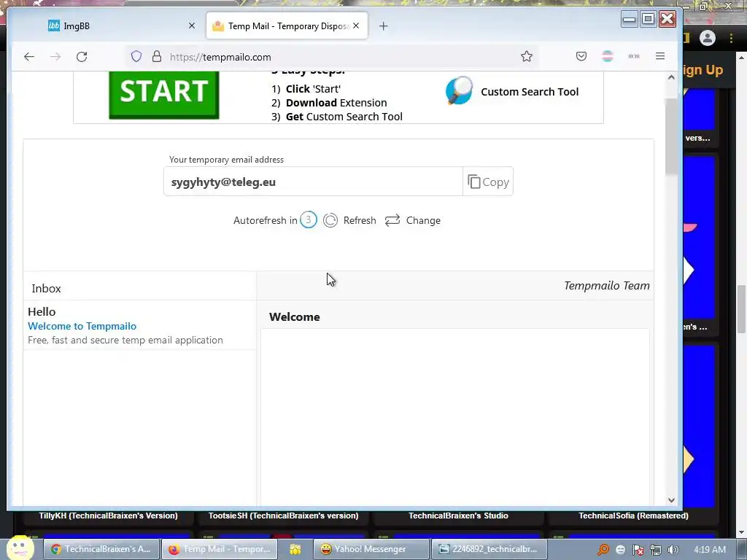Click the address bar URL tempmailo.com
The width and height of the screenshot is (747, 560).
pos(220,57)
